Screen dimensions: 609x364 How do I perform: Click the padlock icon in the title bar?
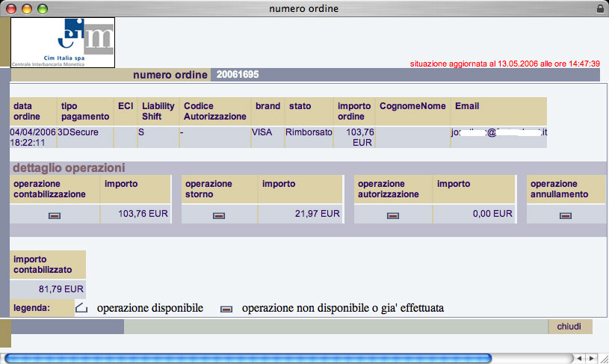pos(600,8)
